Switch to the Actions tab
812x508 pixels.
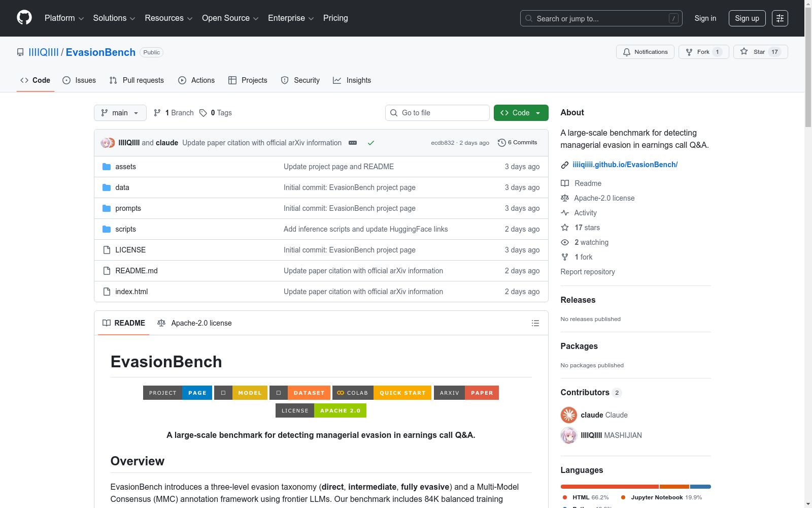click(196, 80)
